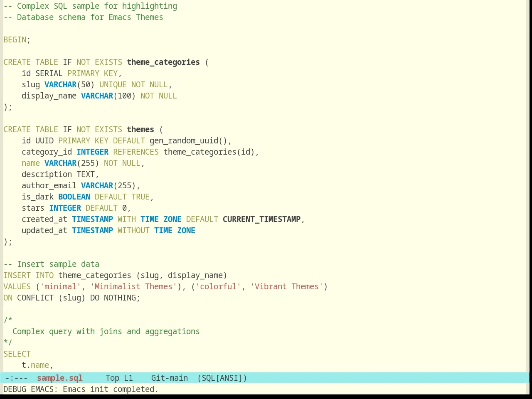Click the description TEXT column line
This screenshot has width=532, height=399.
point(60,174)
